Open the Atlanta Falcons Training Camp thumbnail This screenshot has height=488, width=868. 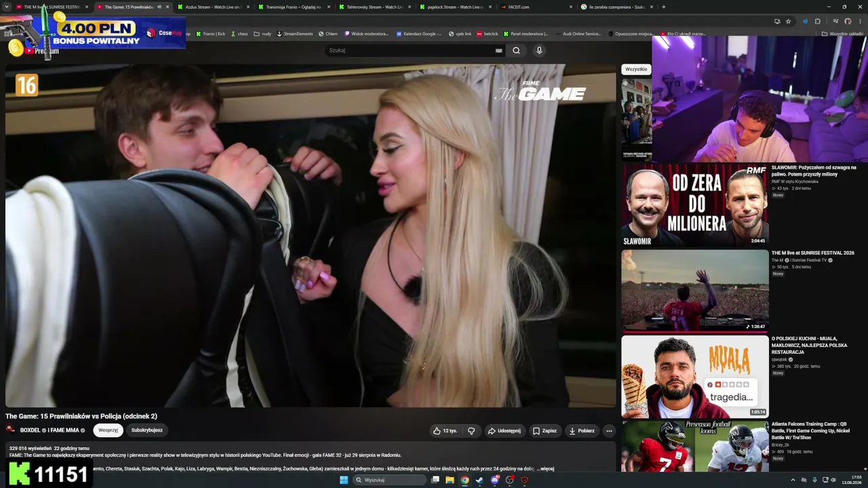[x=695, y=446]
